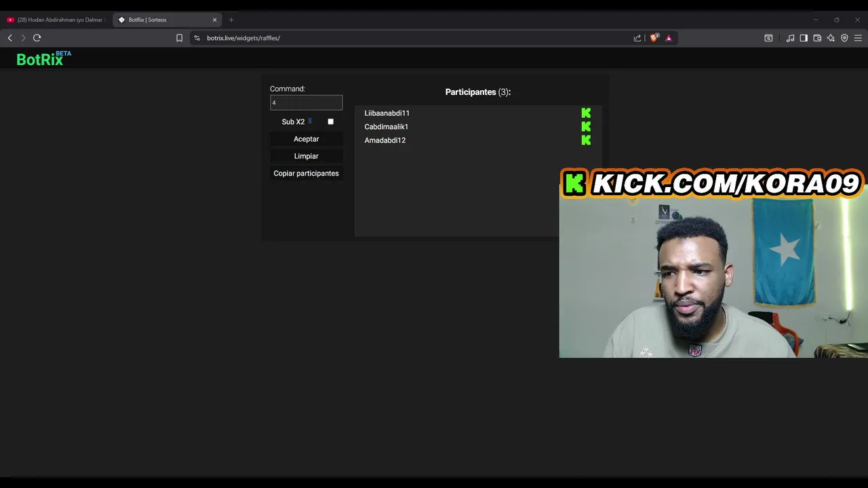The width and height of the screenshot is (868, 488).
Task: Click Copiar participantes button
Action: pos(306,174)
